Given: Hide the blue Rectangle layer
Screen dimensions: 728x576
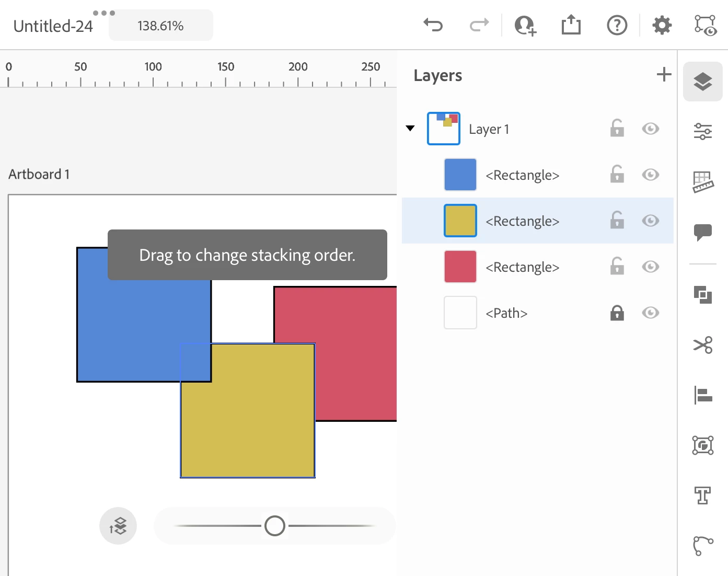Looking at the screenshot, I should click(651, 175).
